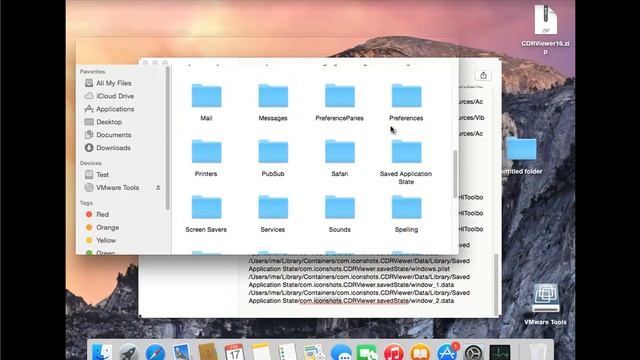Open Notes from the Dock
Image resolution: width=640 pixels, height=360 pixels.
(x=261, y=352)
